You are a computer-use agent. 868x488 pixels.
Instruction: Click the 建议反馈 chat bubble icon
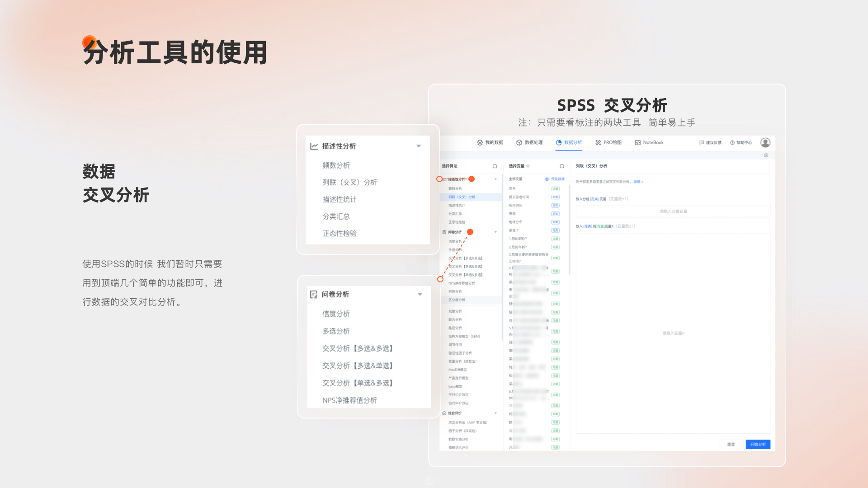(702, 142)
